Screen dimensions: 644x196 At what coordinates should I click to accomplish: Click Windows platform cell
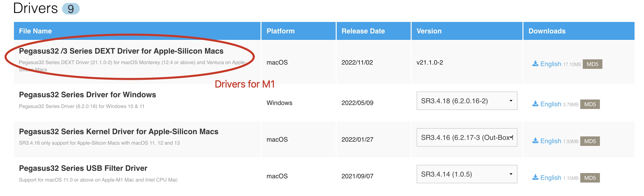(x=279, y=103)
